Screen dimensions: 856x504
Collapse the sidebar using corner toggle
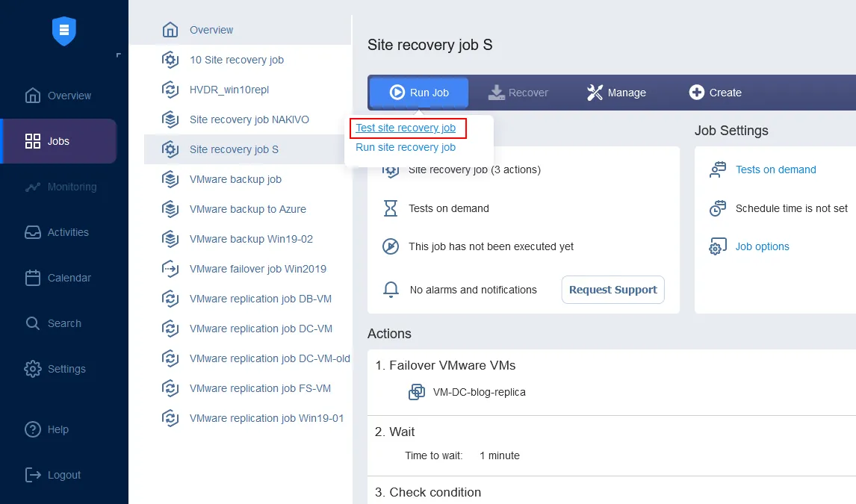coord(118,55)
